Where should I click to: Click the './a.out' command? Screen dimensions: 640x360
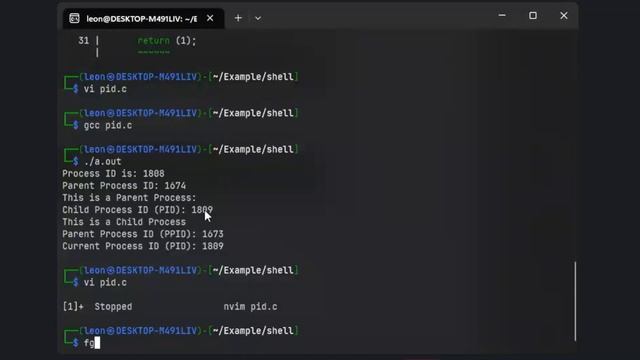click(102, 162)
